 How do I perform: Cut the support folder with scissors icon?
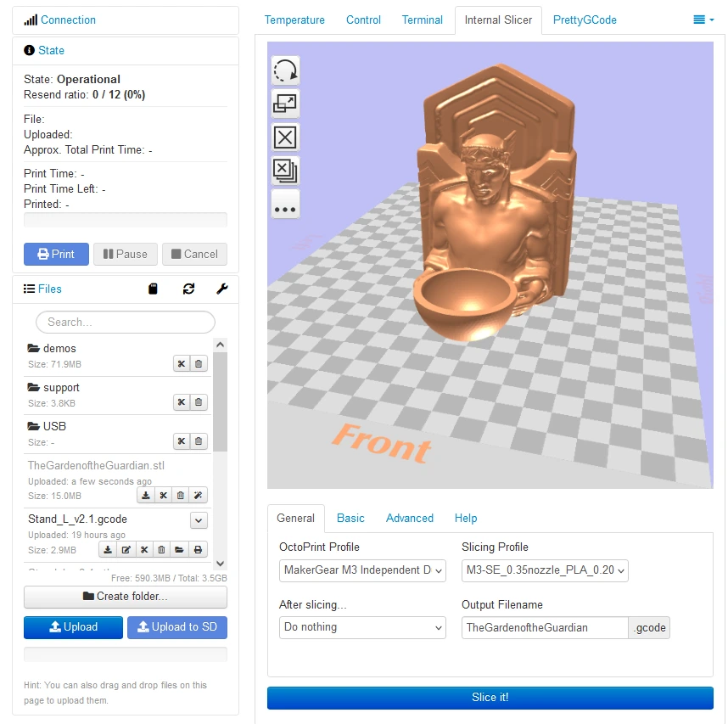point(182,402)
